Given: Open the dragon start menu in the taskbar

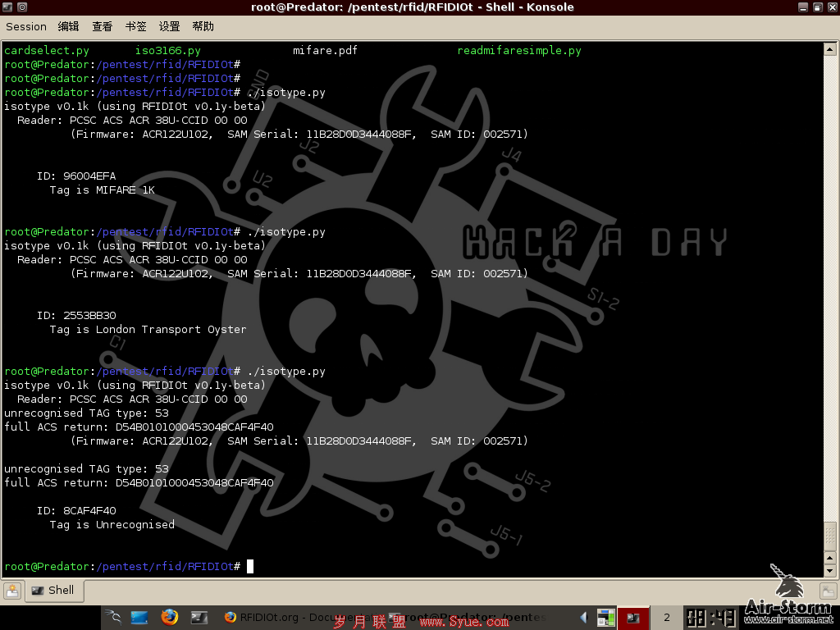Looking at the screenshot, I should 113,618.
